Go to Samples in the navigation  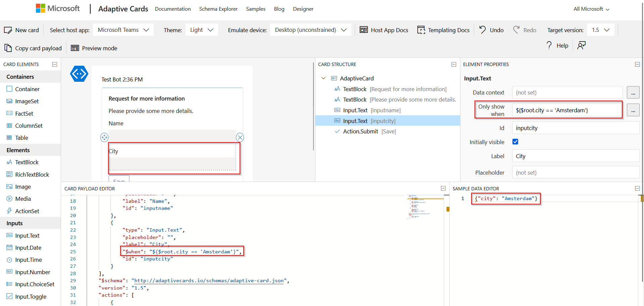pos(255,9)
